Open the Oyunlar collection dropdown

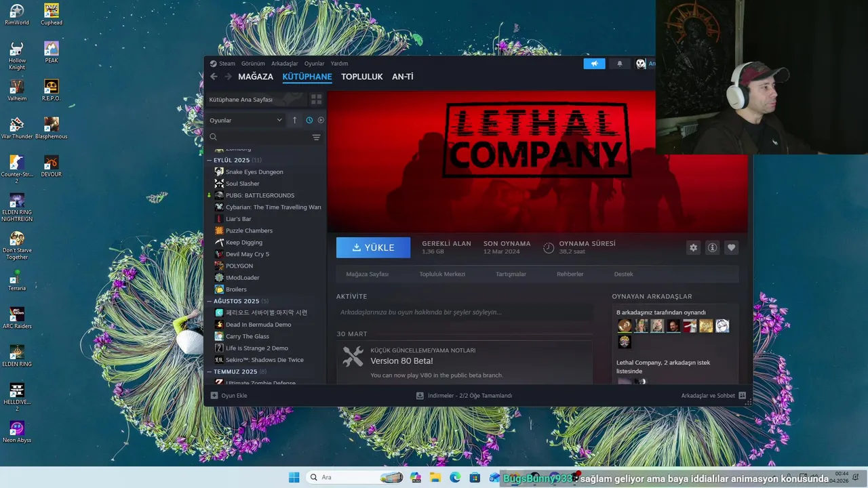[x=245, y=120]
